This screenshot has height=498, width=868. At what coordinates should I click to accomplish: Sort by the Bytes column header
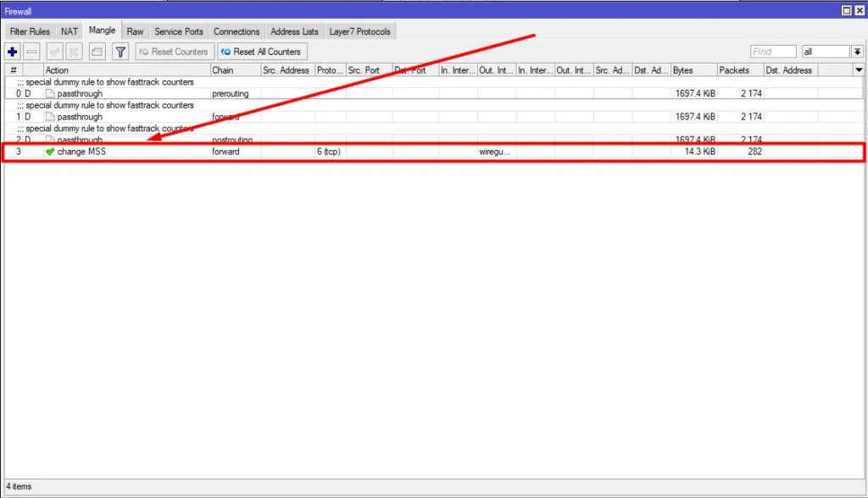[693, 70]
